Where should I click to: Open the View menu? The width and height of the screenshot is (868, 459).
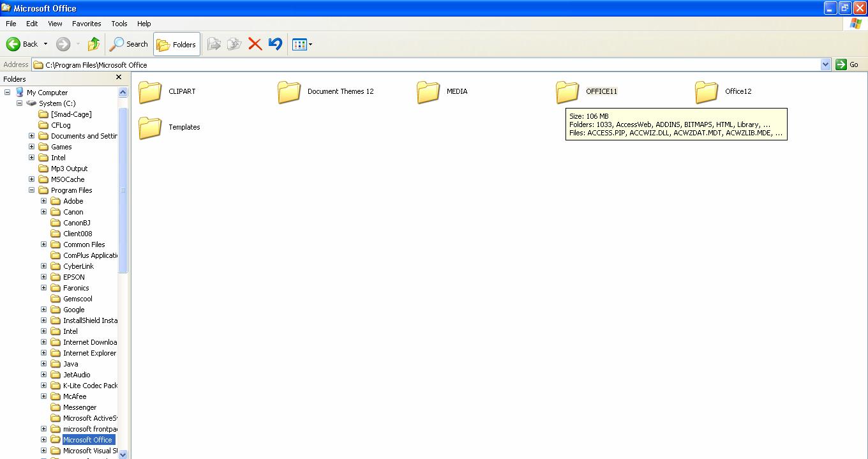(55, 24)
